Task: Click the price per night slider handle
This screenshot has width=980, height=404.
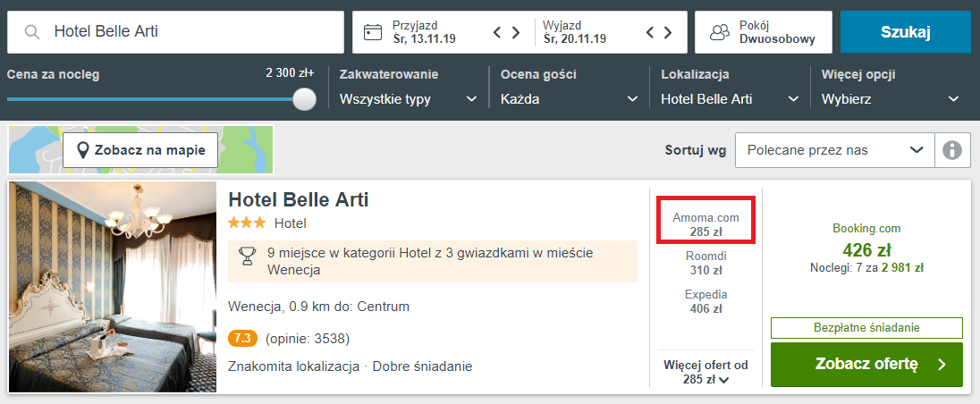Action: (x=305, y=99)
